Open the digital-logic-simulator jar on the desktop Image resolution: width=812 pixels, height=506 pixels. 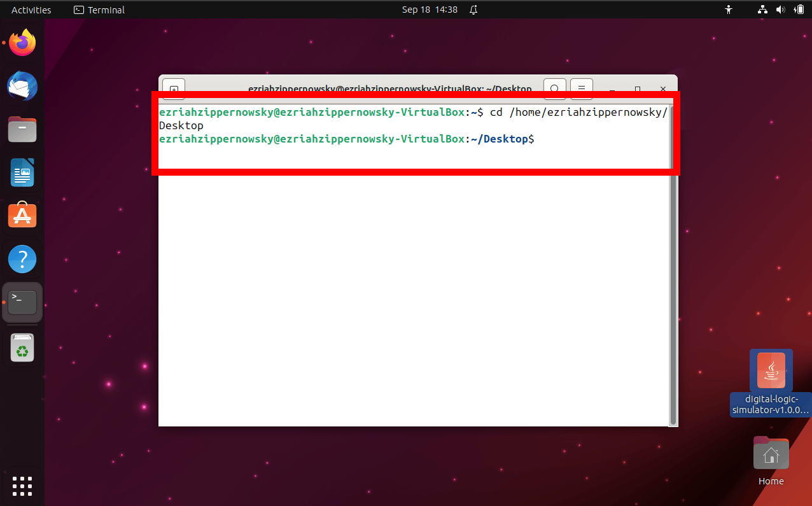(771, 370)
